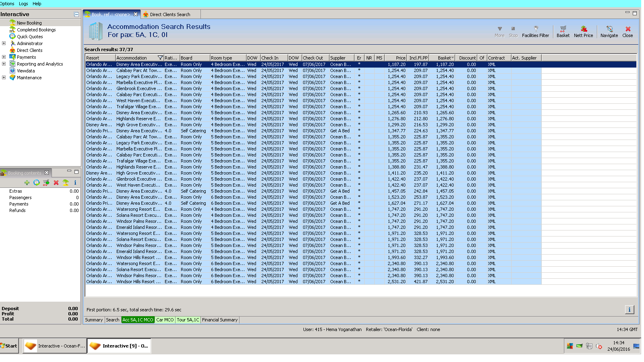
Task: Open the Logs menu
Action: pos(23,4)
